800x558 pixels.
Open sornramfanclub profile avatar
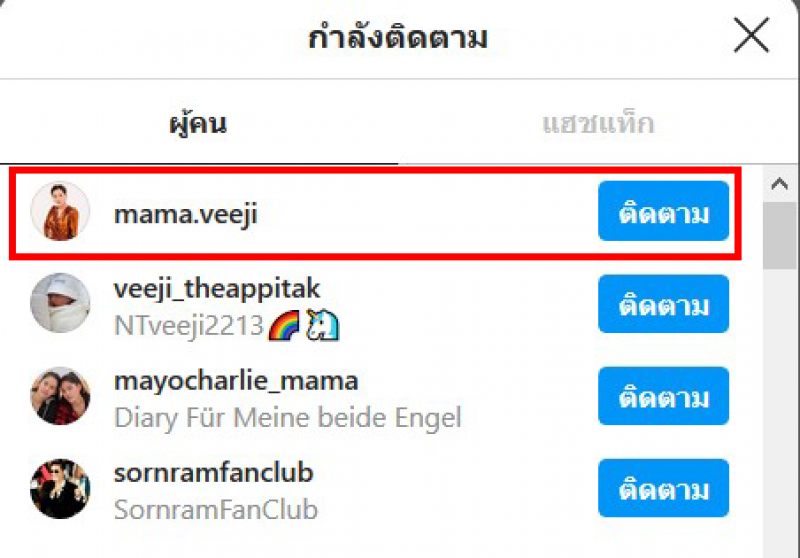tap(60, 489)
